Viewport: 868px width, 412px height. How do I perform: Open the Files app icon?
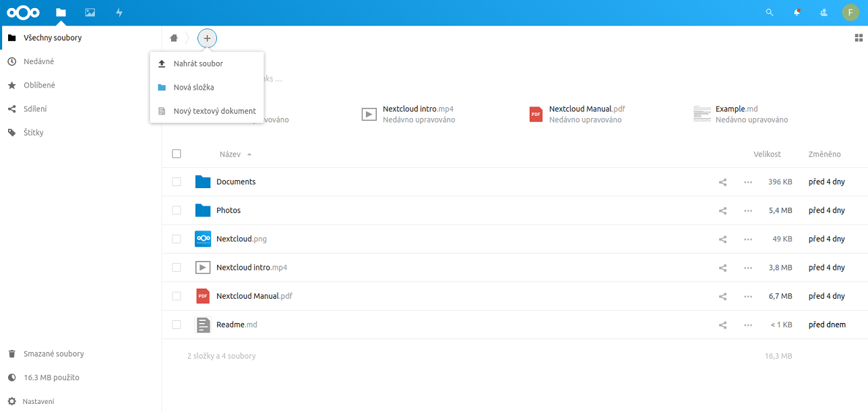click(61, 12)
